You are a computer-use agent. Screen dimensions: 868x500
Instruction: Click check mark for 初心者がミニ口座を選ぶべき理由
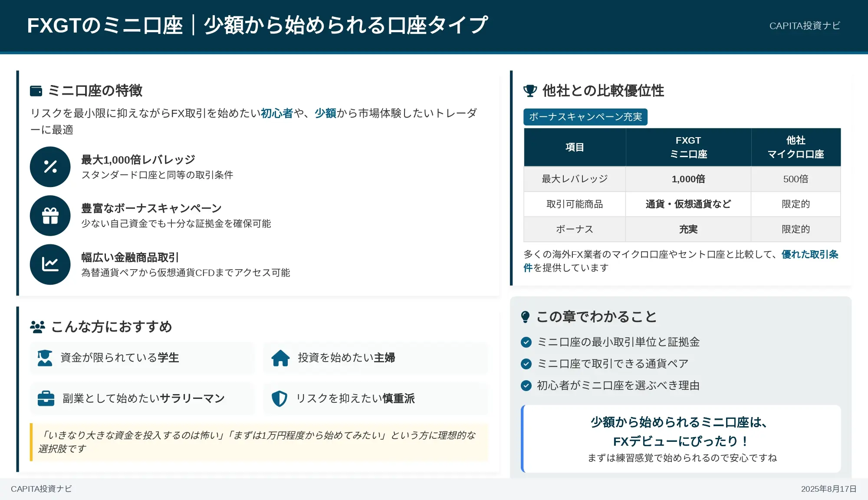[x=526, y=385]
